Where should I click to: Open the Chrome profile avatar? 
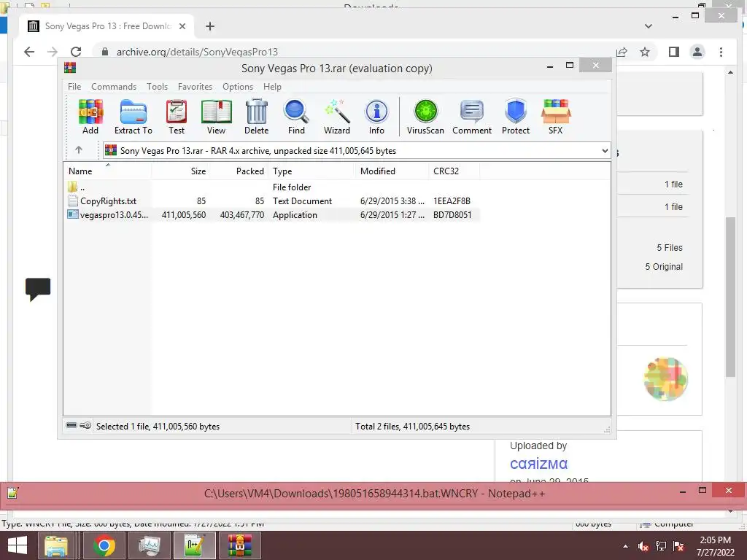click(x=697, y=52)
